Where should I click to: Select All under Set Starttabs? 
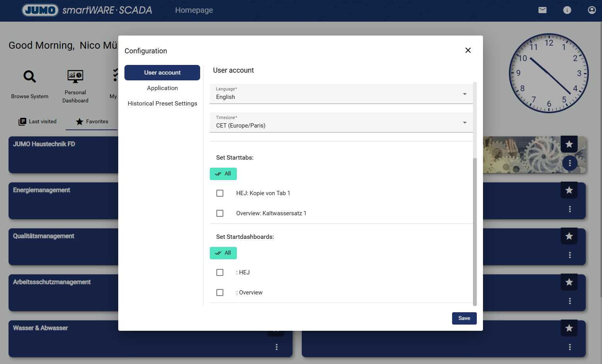[223, 174]
